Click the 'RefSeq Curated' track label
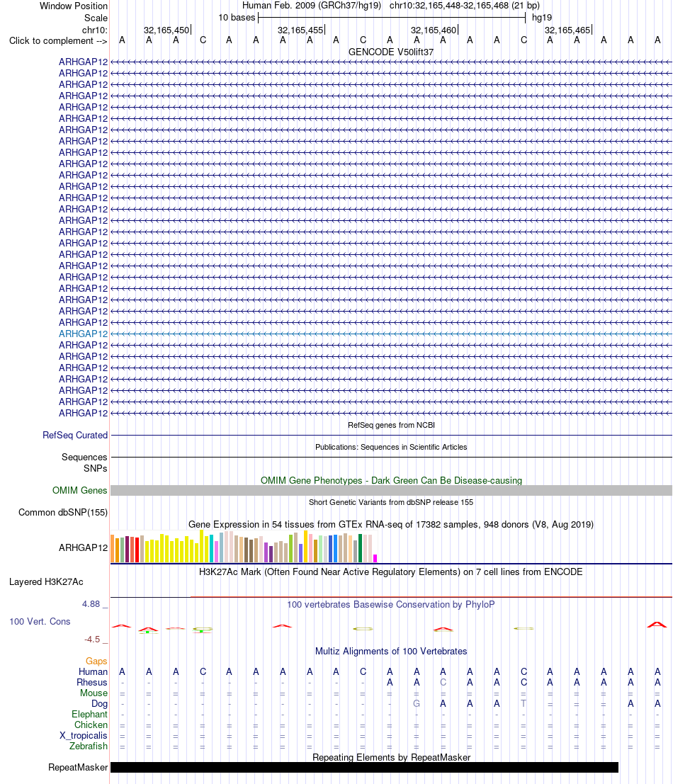This screenshot has height=784, width=673. pyautogui.click(x=75, y=435)
